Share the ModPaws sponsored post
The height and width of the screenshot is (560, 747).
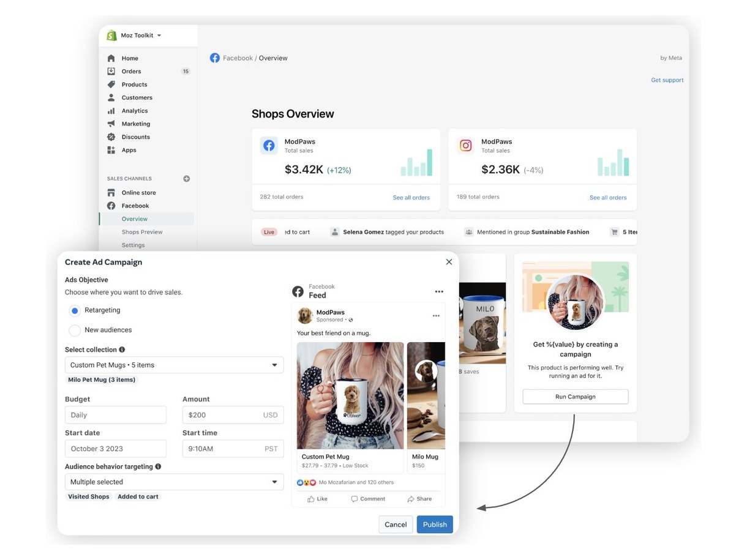[x=419, y=499]
